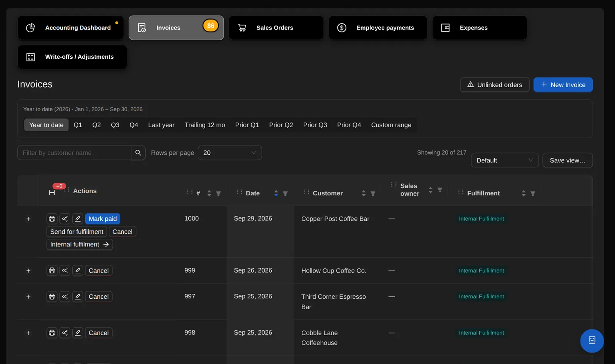The image size is (615, 364).
Task: Filter the Sales owner column funnel icon
Action: (440, 190)
